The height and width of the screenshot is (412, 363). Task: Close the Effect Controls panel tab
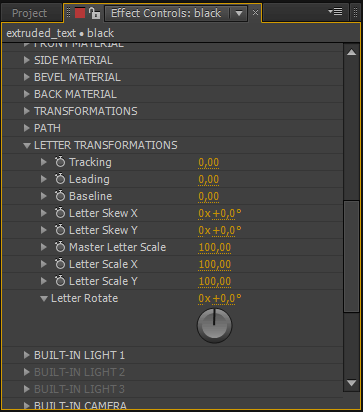[255, 13]
